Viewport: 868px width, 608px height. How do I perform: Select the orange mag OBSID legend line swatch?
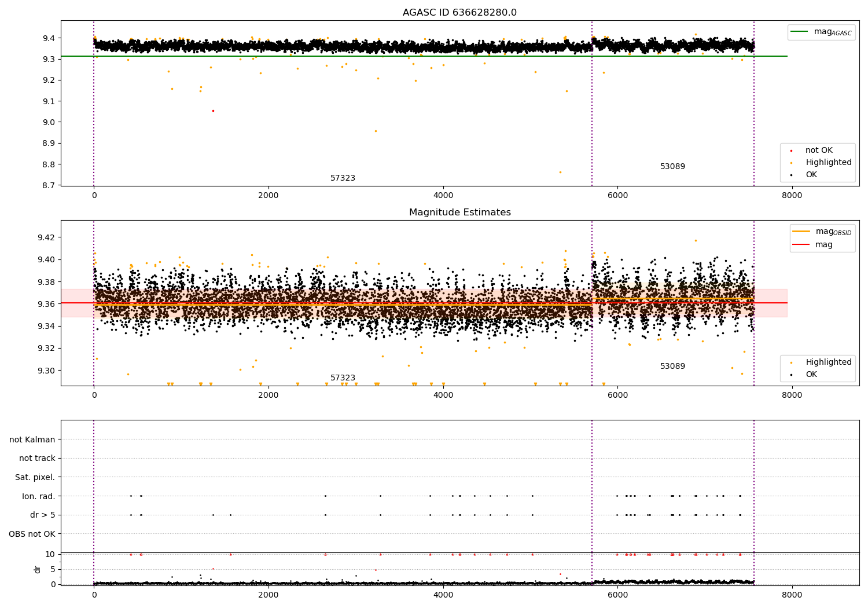click(801, 232)
